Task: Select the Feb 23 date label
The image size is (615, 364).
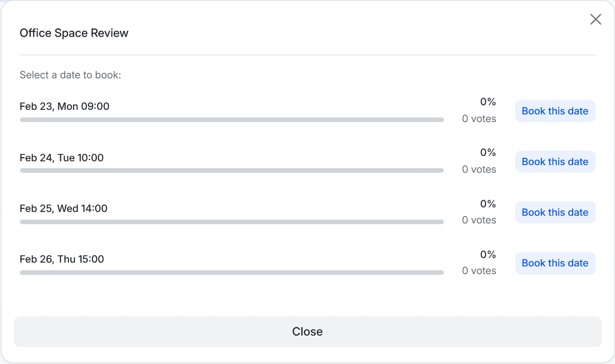Action: pyautogui.click(x=64, y=106)
